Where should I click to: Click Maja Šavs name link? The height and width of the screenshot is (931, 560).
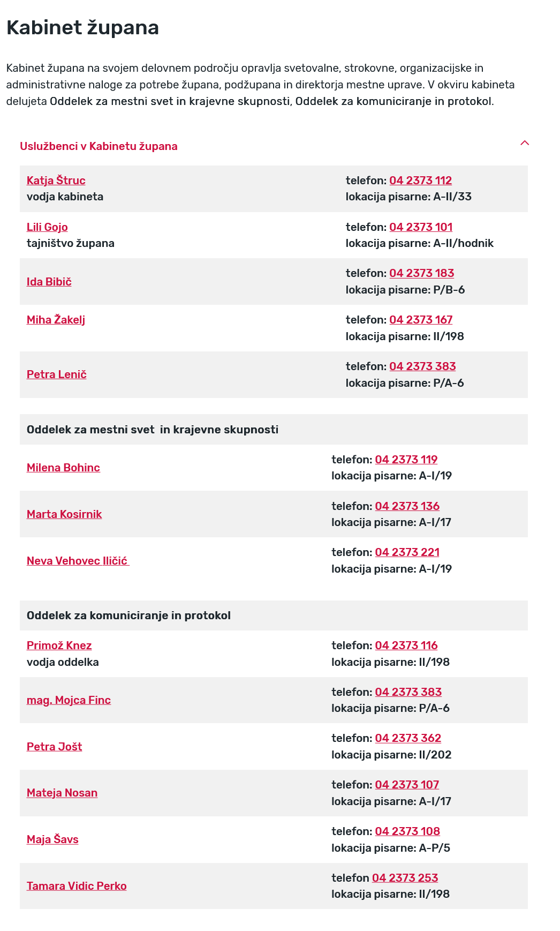click(x=52, y=839)
